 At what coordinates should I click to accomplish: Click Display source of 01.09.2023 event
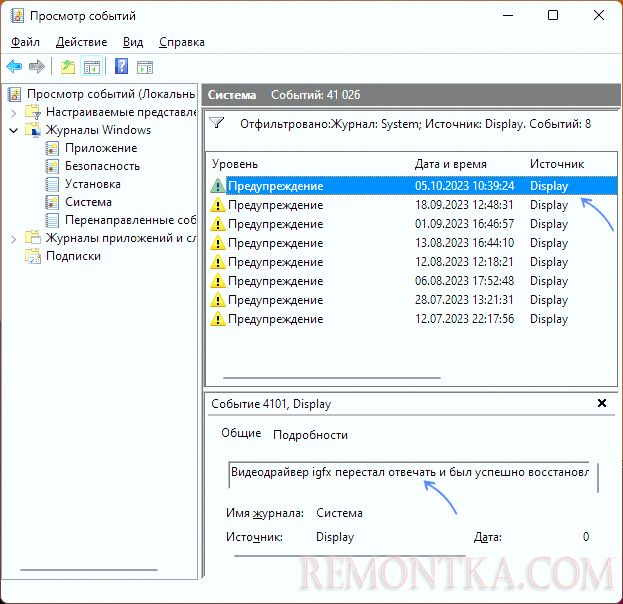549,224
